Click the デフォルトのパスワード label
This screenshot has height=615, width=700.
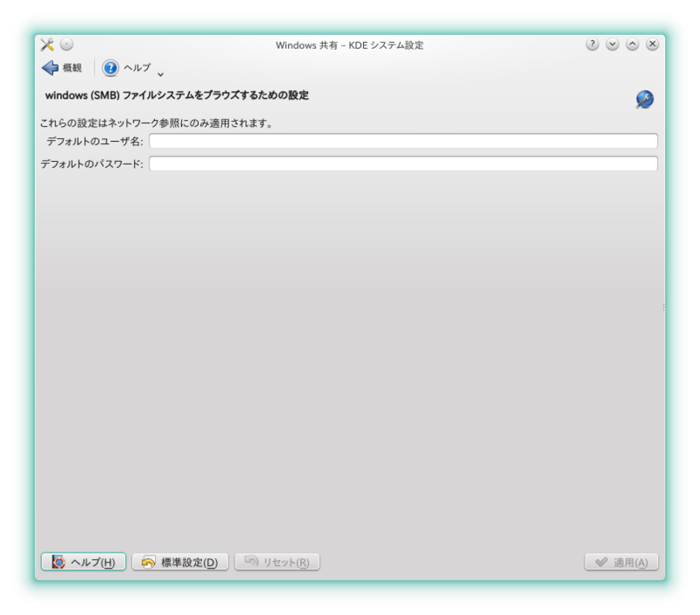coord(92,164)
